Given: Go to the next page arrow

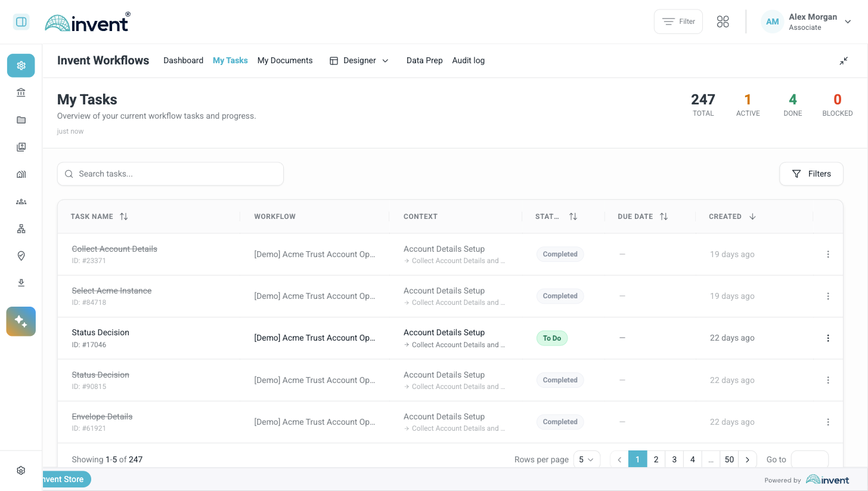Looking at the screenshot, I should point(748,459).
